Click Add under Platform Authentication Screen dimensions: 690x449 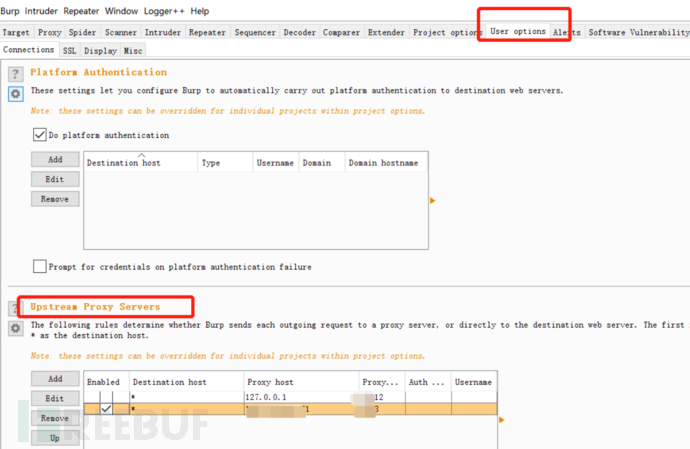coord(55,159)
